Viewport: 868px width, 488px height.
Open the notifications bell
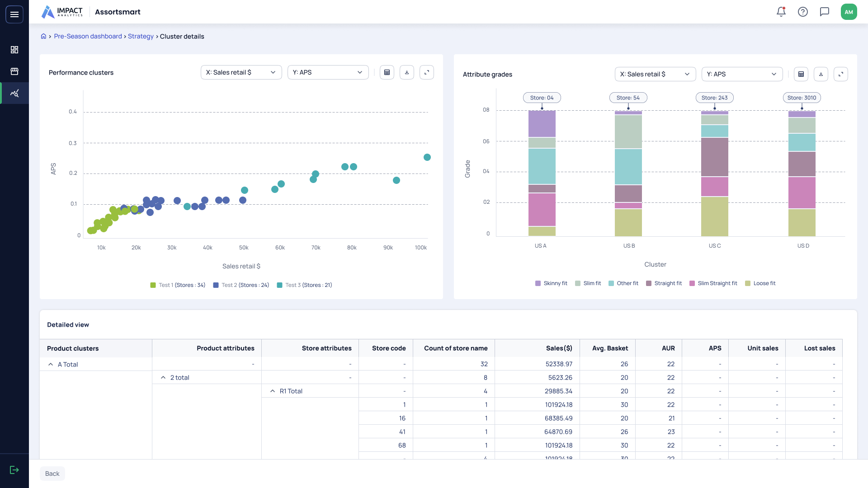781,12
